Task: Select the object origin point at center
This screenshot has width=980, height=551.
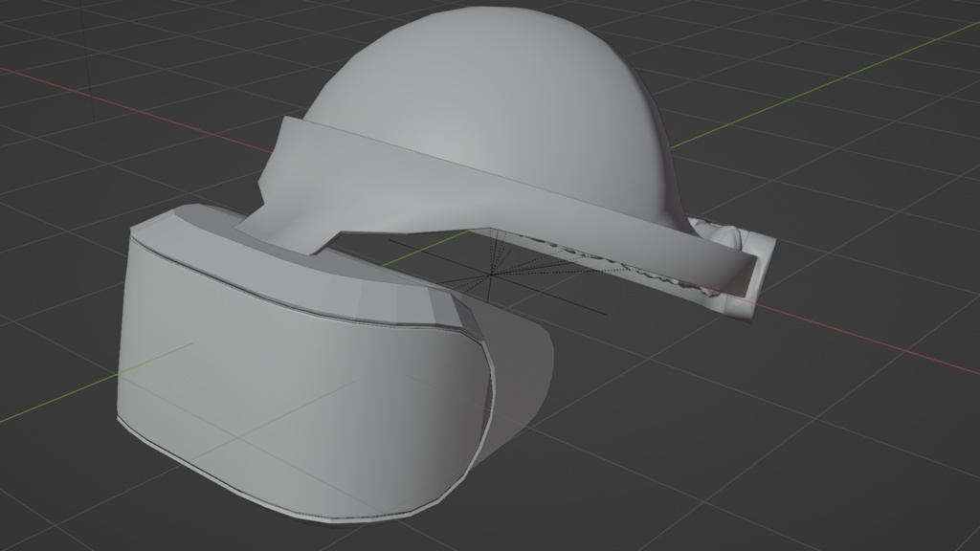Action: pyautogui.click(x=490, y=275)
